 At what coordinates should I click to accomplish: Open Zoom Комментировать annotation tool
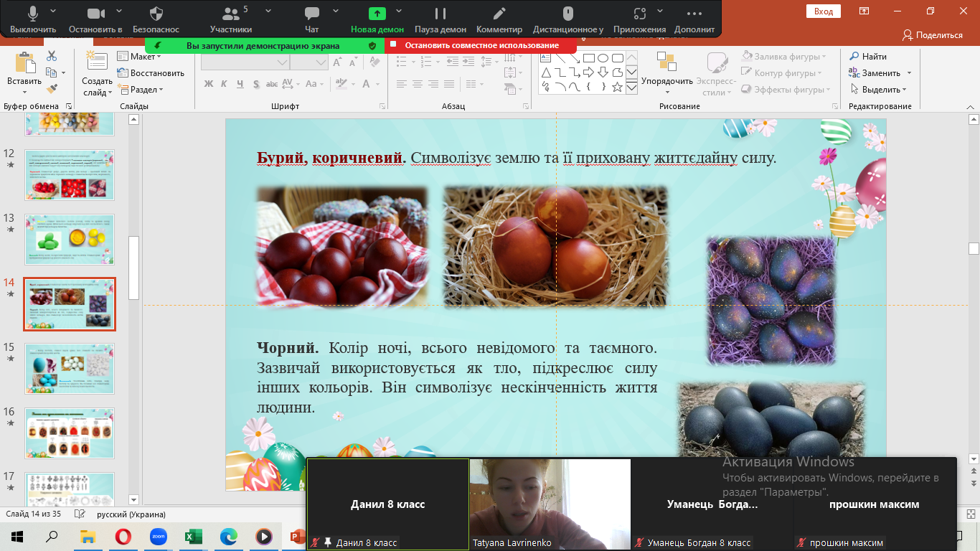499,19
